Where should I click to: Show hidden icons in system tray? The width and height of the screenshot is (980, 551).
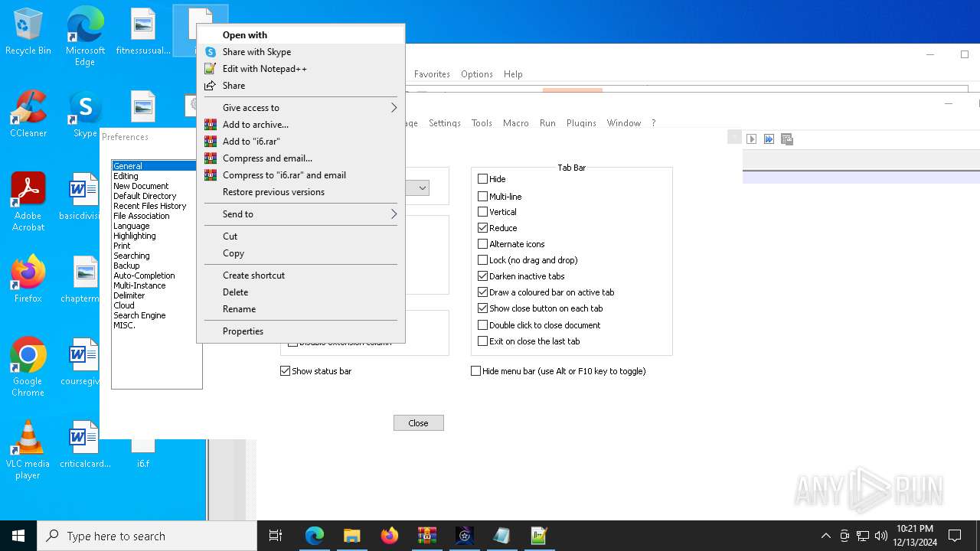[x=825, y=536]
